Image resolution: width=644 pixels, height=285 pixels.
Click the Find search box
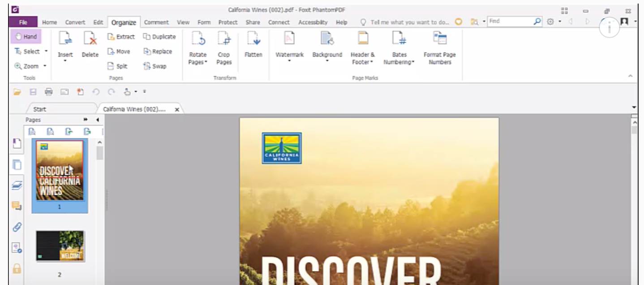[x=510, y=21]
